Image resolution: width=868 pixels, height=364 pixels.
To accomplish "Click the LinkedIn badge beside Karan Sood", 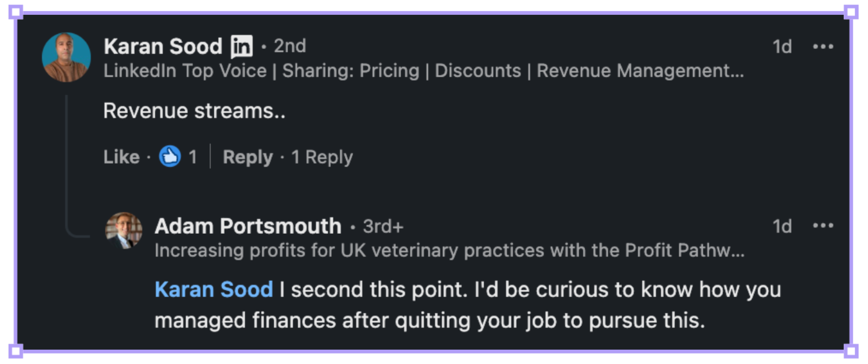I will (x=241, y=47).
